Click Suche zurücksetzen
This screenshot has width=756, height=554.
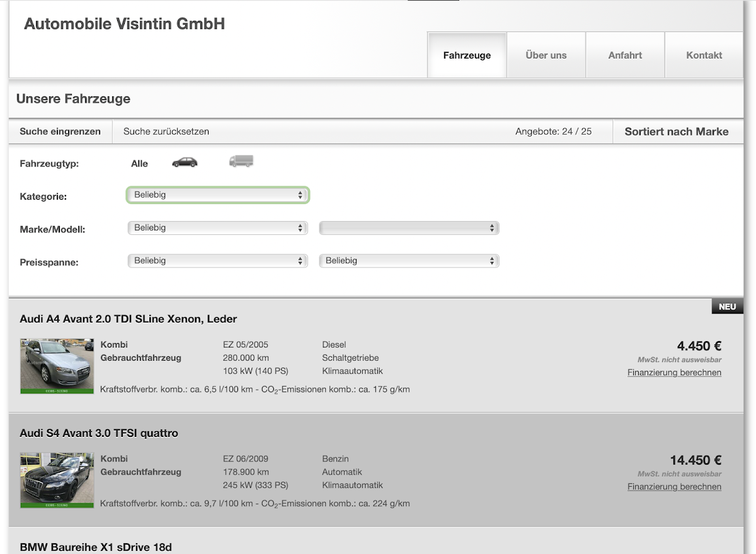166,132
